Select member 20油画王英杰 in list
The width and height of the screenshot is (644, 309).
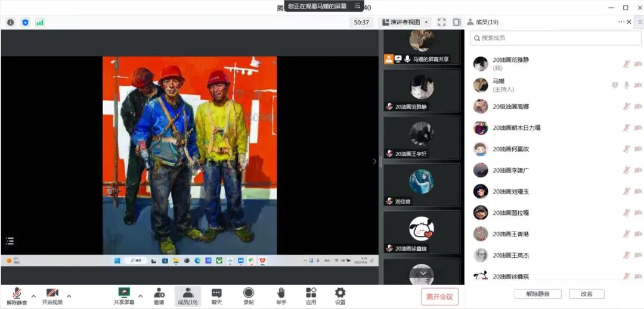(555, 255)
